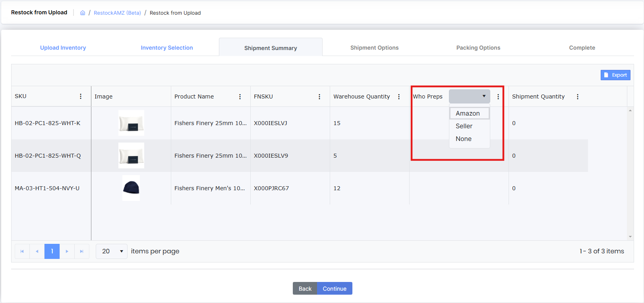Go to first page arrow
Screen dimensions: 644x303
pyautogui.click(x=22, y=251)
